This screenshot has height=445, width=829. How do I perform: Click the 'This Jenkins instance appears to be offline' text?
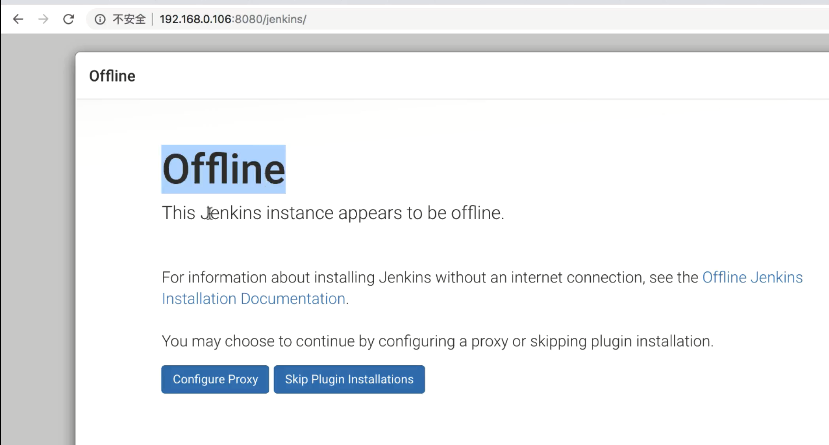pos(333,213)
